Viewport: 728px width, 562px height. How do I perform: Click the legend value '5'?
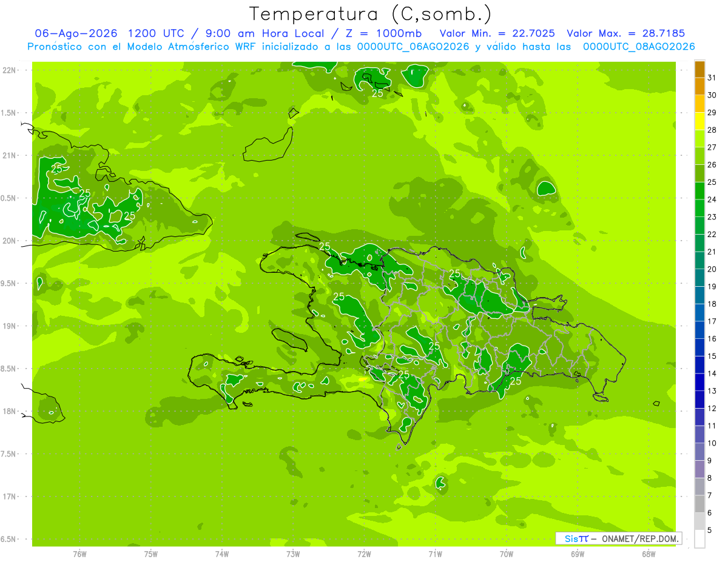click(710, 530)
